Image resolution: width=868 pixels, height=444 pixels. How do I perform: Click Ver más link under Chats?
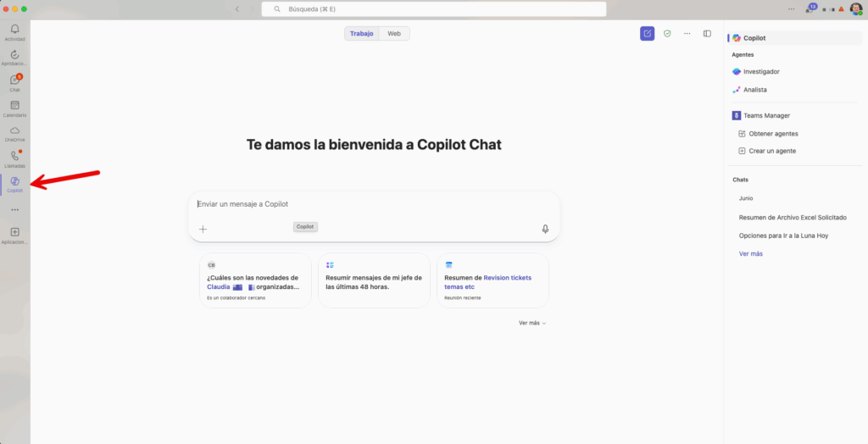(750, 253)
